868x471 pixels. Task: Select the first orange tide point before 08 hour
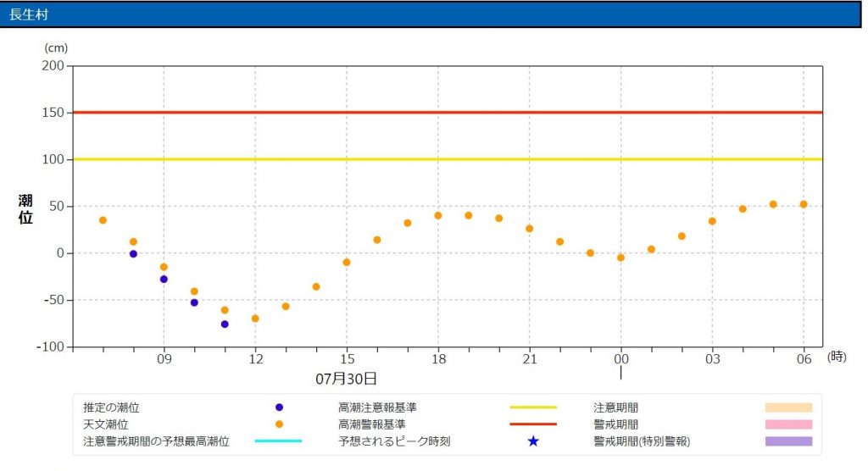click(103, 220)
